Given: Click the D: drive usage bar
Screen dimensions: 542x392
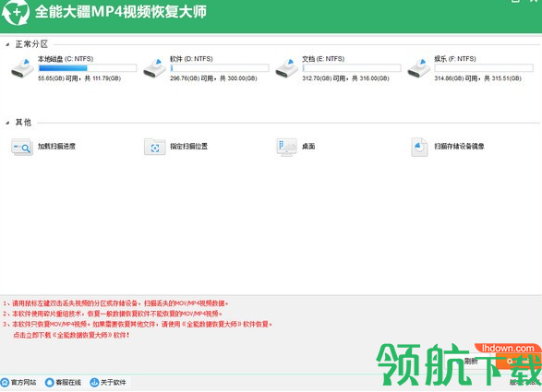Looking at the screenshot, I should pyautogui.click(x=220, y=68).
